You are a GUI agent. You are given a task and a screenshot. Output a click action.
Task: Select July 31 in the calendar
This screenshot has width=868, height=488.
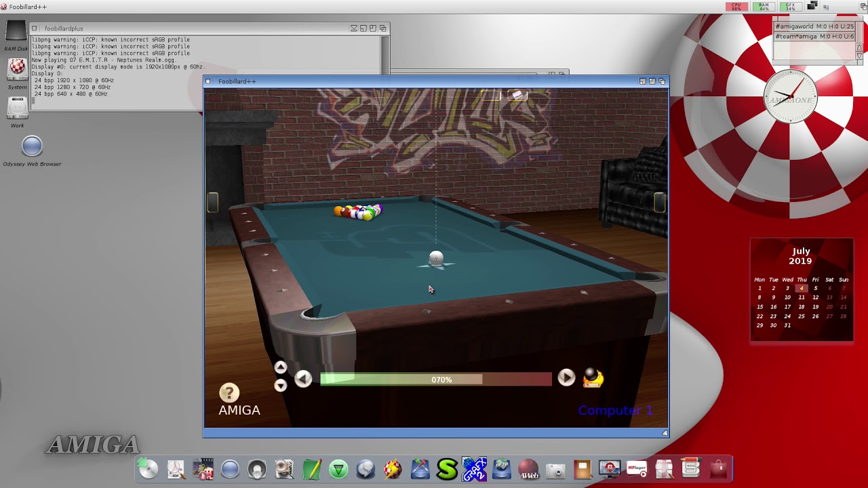[x=787, y=325]
